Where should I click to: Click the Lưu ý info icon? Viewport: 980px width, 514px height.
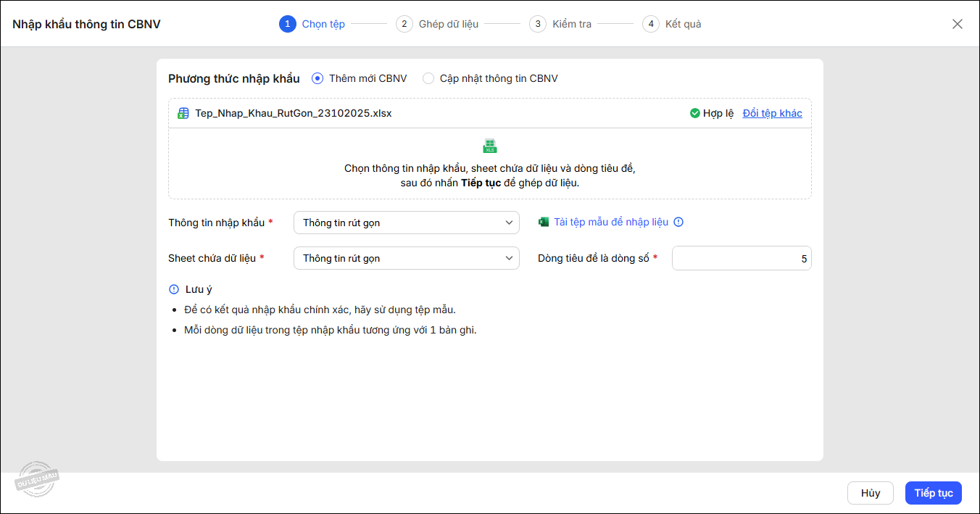174,289
